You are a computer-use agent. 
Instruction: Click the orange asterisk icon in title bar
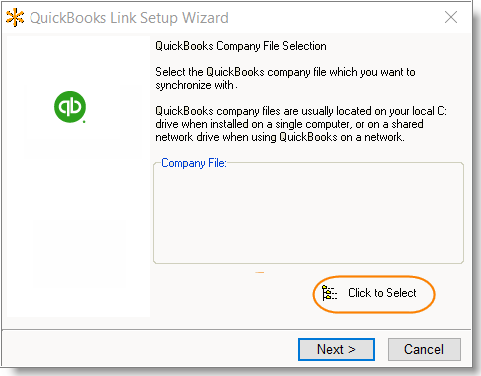point(15,18)
